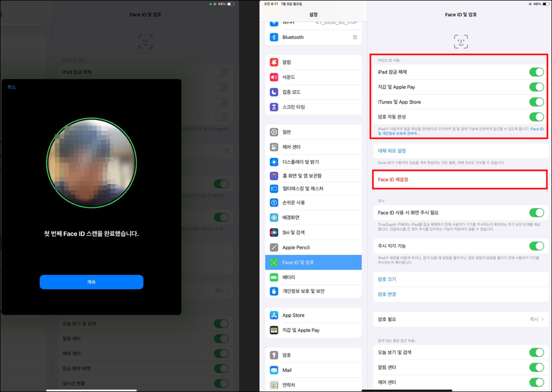Tap the App Store icon
Screen dimensions: 552x392
coord(274,315)
